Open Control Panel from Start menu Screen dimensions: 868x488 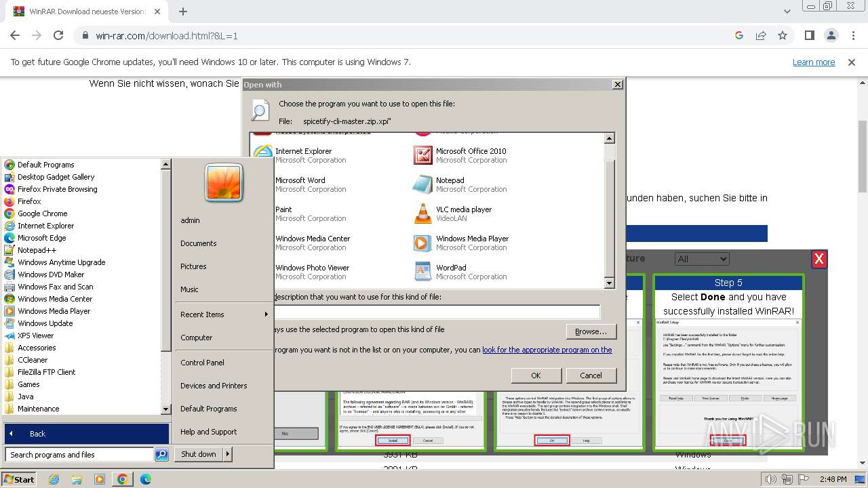click(x=202, y=363)
